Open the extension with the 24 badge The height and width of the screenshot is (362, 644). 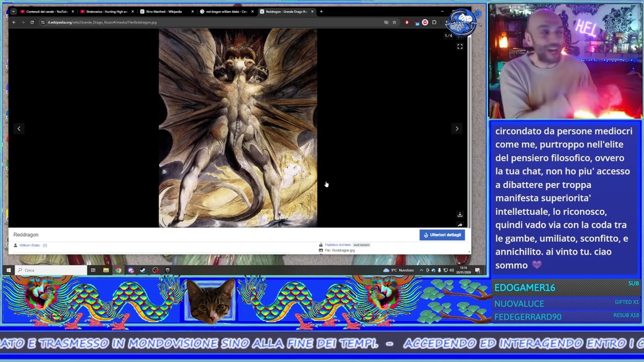(x=416, y=22)
